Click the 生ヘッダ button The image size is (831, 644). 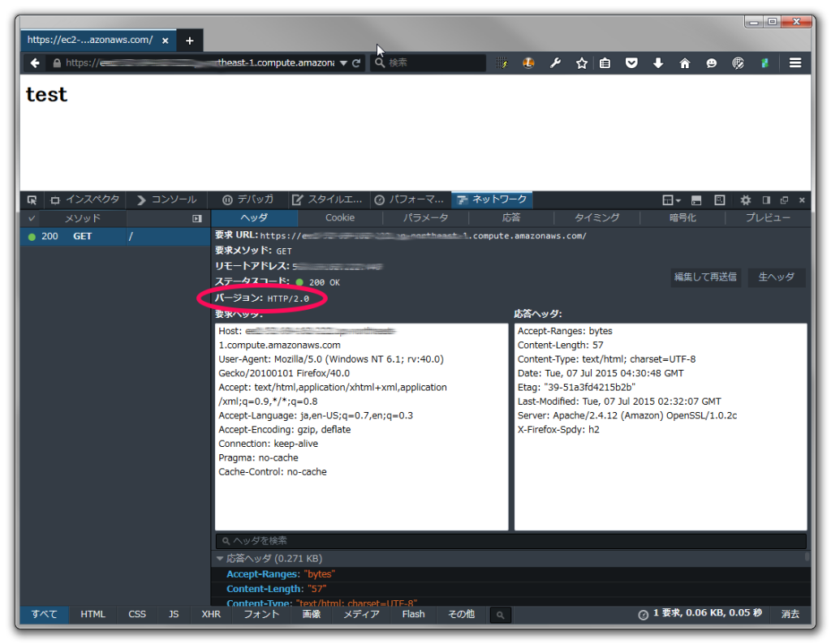click(776, 277)
